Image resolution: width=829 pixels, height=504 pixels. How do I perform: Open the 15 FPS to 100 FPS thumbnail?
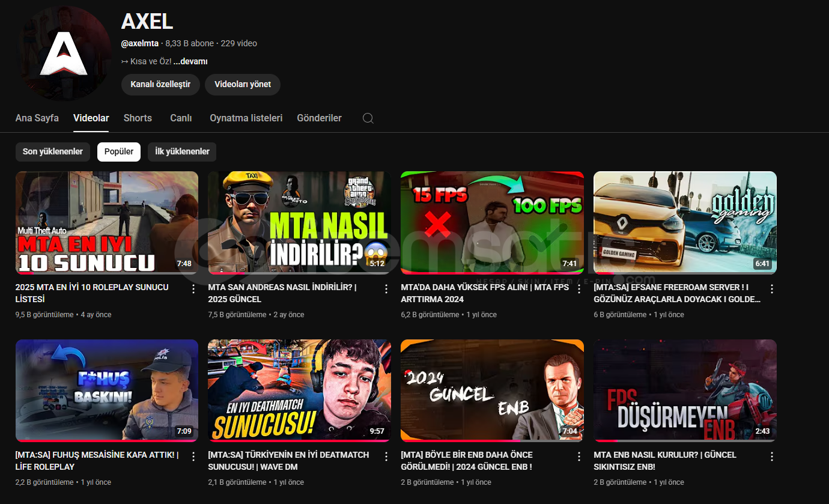(492, 223)
